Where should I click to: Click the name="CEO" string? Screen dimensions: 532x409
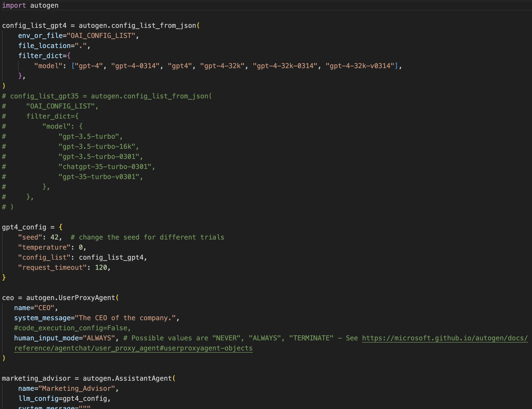tap(45, 308)
